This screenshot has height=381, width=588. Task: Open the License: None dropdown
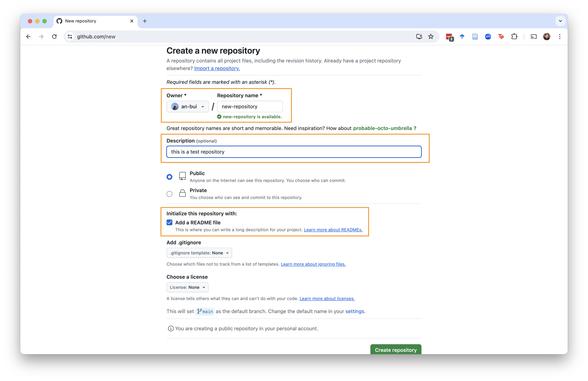coord(187,287)
